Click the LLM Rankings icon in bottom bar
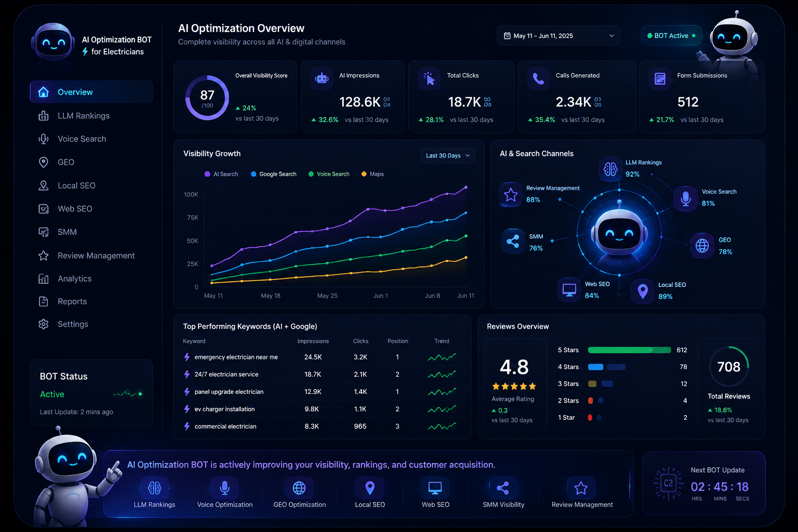Viewport: 798px width, 532px height. (154, 488)
